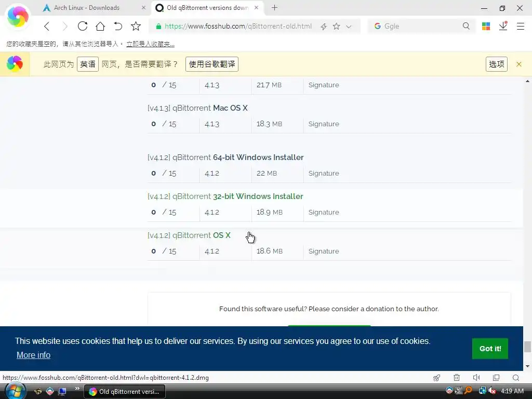
Task: Dismiss the translation bar with X
Action: pyautogui.click(x=519, y=64)
